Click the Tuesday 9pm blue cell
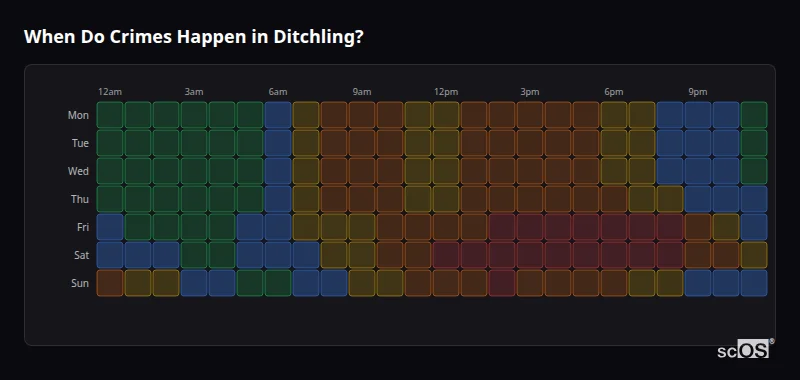 point(698,143)
